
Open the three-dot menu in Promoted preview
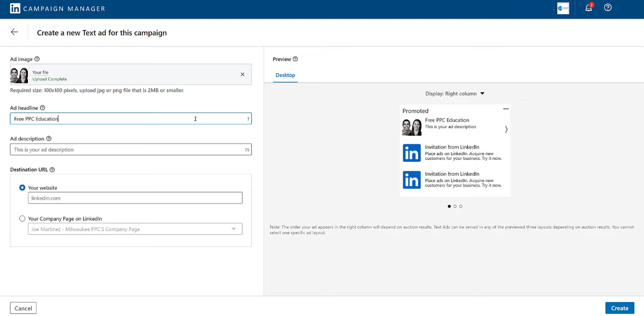click(x=506, y=109)
